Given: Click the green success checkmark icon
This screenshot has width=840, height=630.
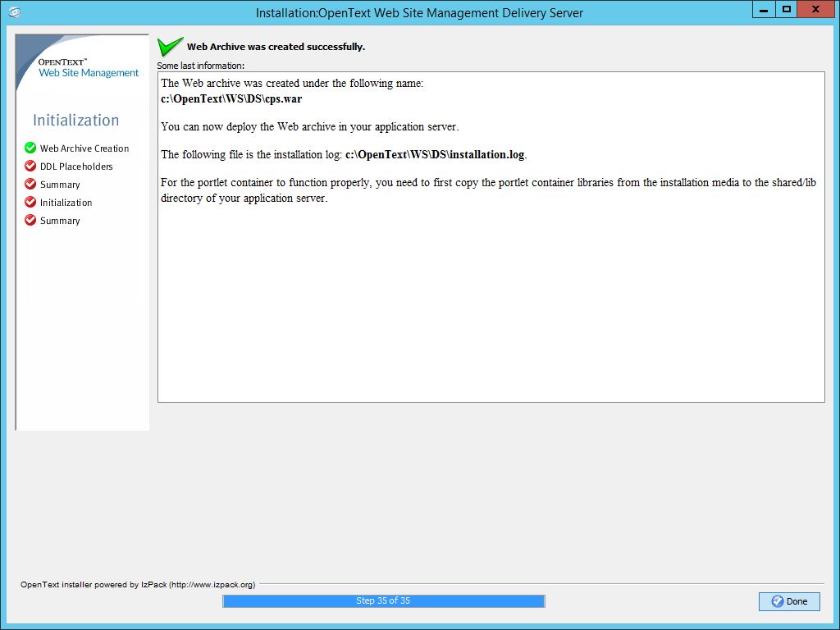Looking at the screenshot, I should [x=171, y=47].
